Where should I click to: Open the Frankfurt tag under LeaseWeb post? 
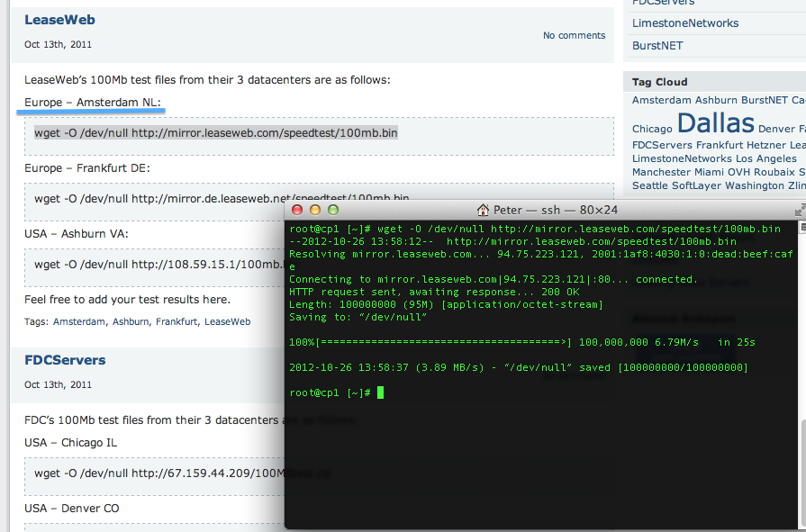tap(177, 321)
